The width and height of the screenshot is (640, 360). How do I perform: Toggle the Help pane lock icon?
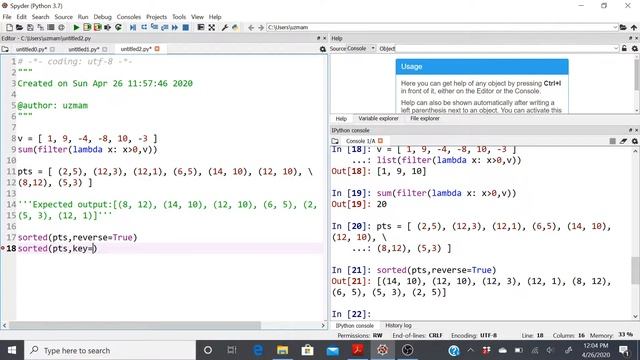point(624,49)
